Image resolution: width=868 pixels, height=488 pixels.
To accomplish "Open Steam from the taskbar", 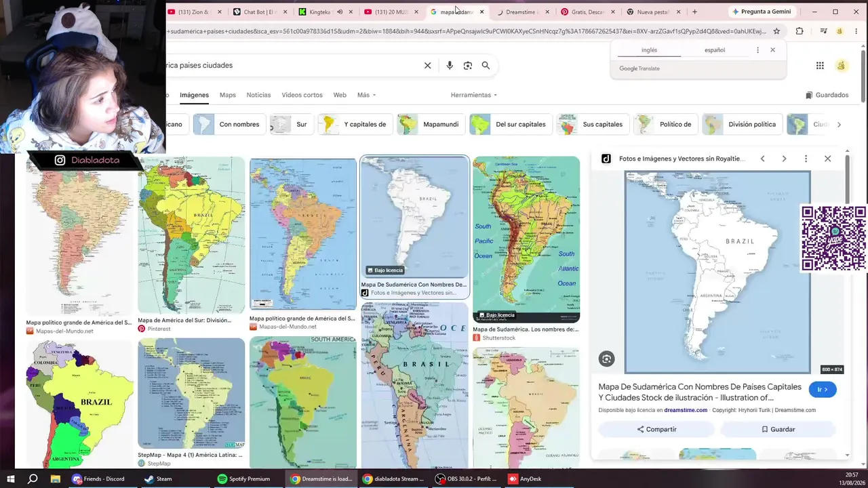I will pos(159,479).
